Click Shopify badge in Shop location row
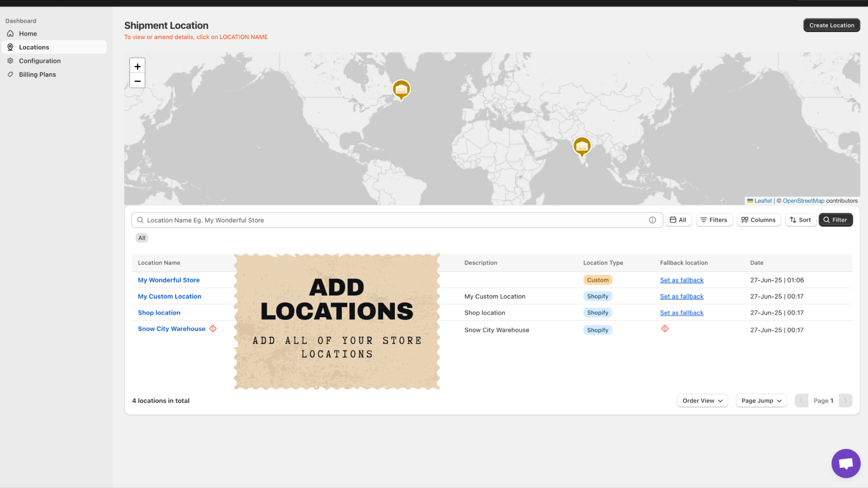 (598, 313)
